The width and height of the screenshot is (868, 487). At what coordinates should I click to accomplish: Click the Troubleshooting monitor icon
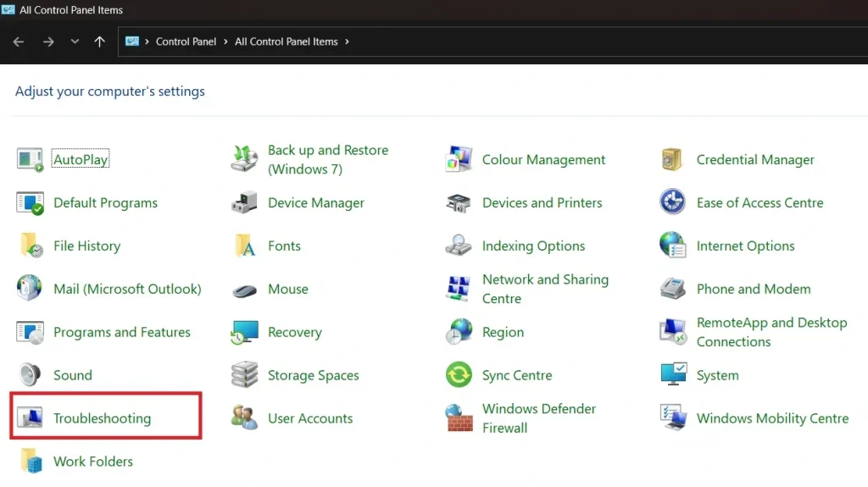coord(31,418)
